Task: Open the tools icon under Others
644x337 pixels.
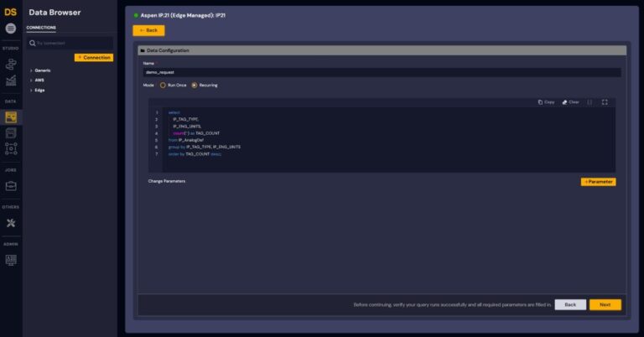Action: pyautogui.click(x=11, y=223)
